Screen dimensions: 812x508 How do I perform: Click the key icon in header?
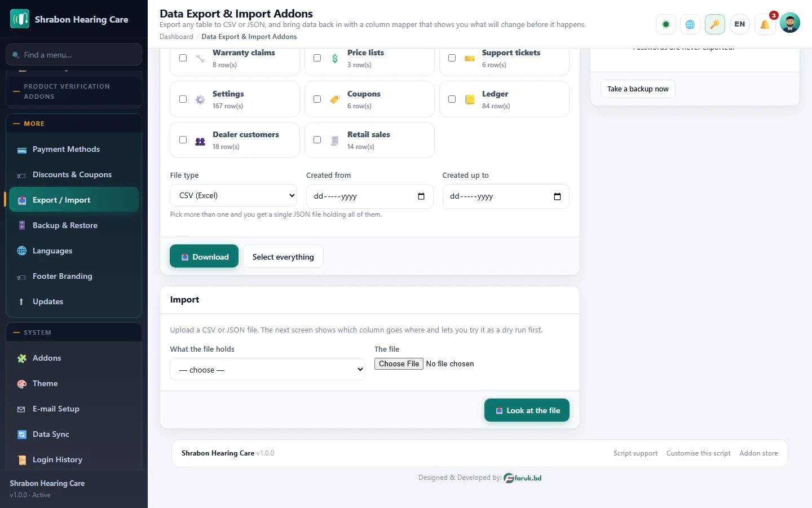(714, 24)
